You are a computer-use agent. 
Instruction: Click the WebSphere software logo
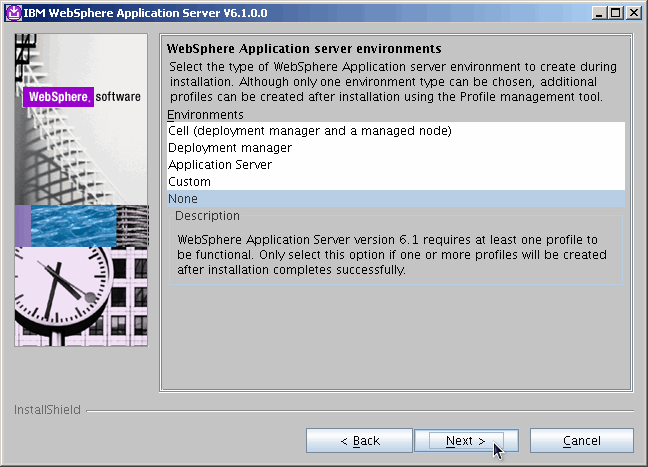tap(82, 97)
